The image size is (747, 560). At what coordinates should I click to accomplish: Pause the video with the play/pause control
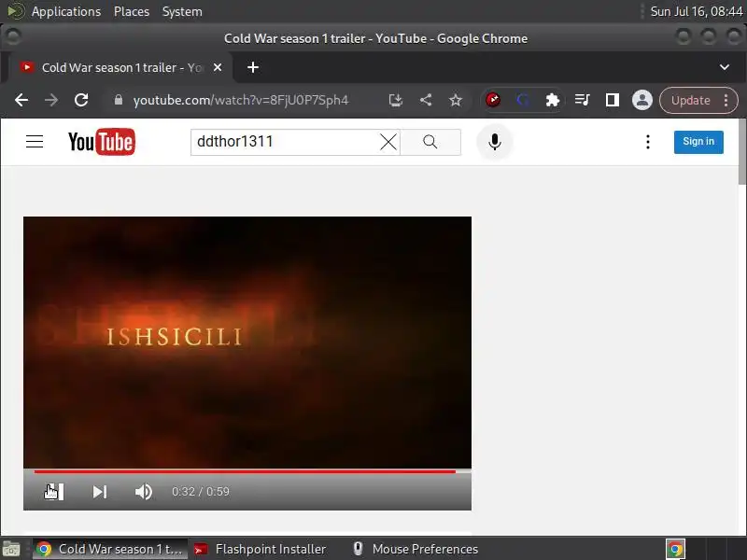click(x=54, y=492)
